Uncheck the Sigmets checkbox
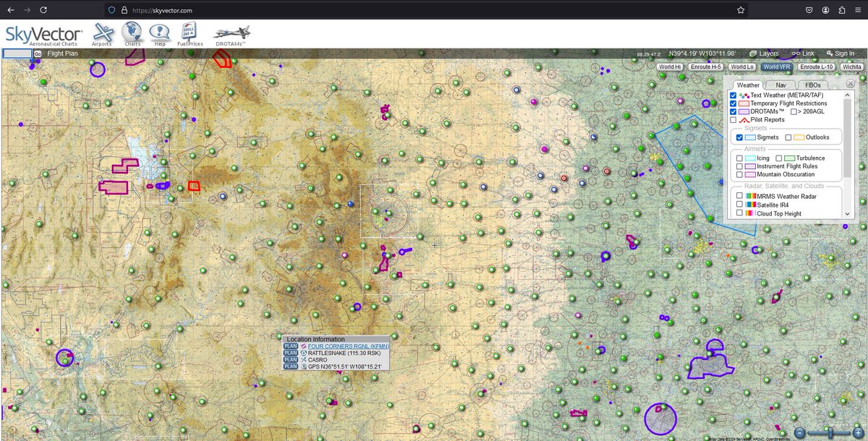868x441 pixels. point(739,137)
